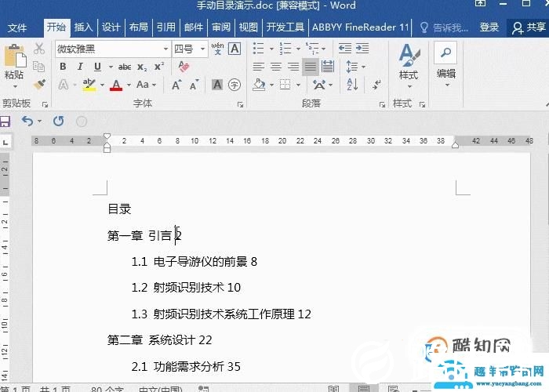This screenshot has width=549, height=392.
Task: Select the Format Painter brush
Action: click(x=39, y=85)
